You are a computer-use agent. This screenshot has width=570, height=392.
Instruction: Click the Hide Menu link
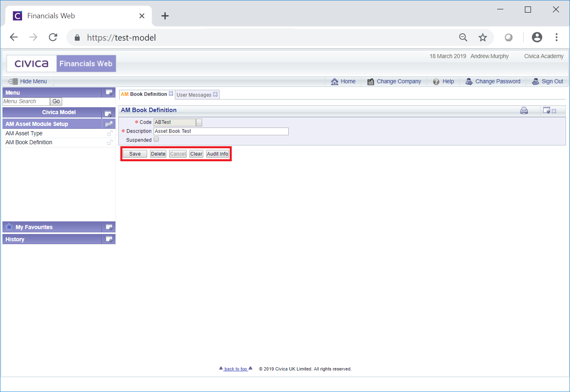pos(33,81)
